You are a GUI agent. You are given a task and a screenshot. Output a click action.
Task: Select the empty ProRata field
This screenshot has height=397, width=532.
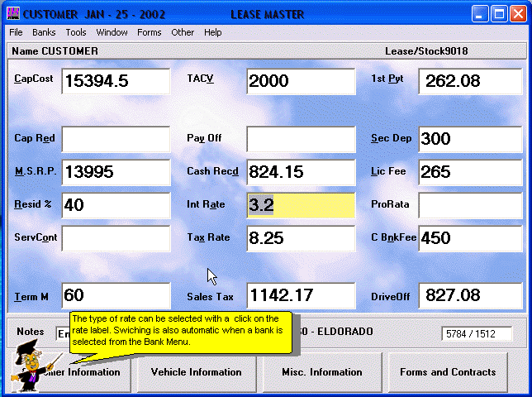pos(471,204)
